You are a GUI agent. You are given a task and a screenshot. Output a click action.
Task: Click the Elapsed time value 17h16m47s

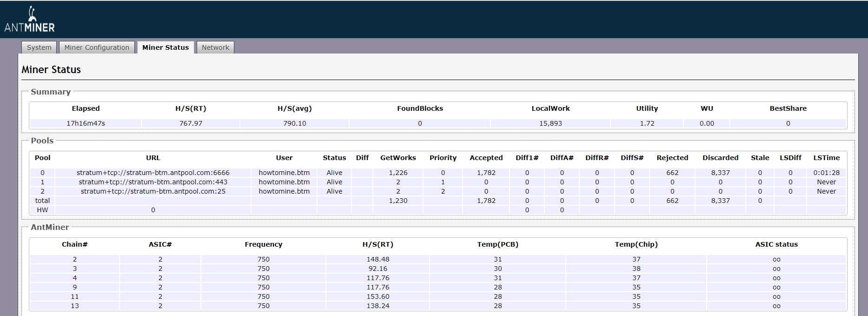[86, 123]
